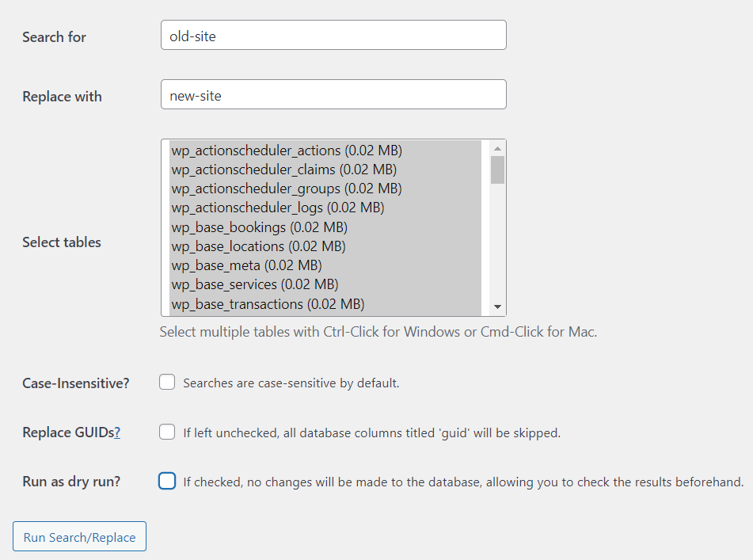The height and width of the screenshot is (560, 753).
Task: Pick wp_actionscheduler_logs from tables list
Action: (325, 208)
